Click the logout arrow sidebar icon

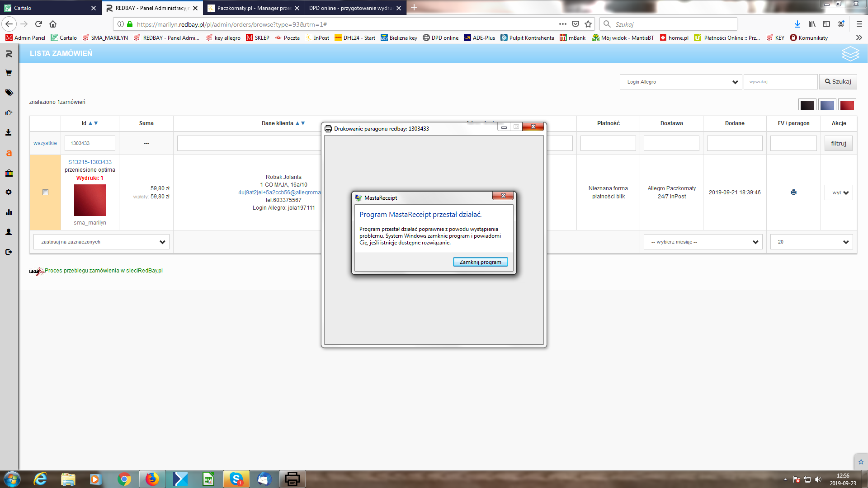coord(9,252)
